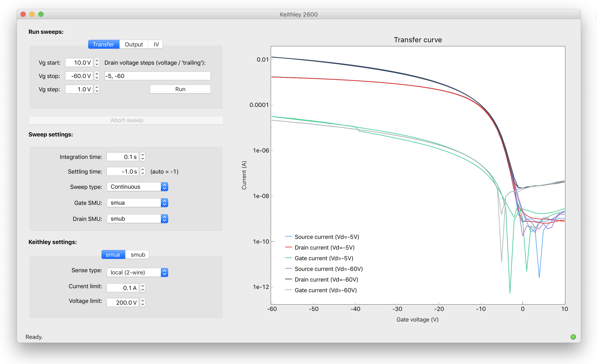The width and height of the screenshot is (597, 364).
Task: Open the Drain SMU dropdown
Action: click(x=137, y=219)
